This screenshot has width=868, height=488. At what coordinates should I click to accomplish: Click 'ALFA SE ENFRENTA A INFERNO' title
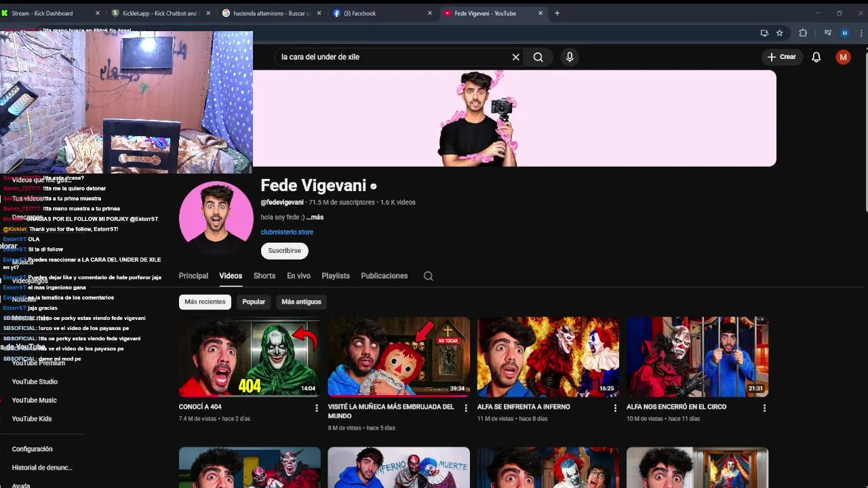pyautogui.click(x=524, y=407)
